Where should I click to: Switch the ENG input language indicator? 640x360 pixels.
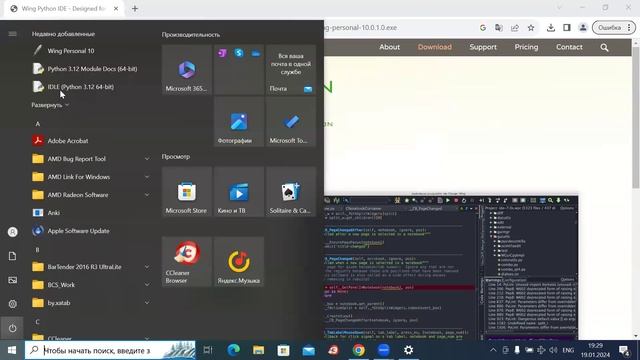(x=568, y=350)
